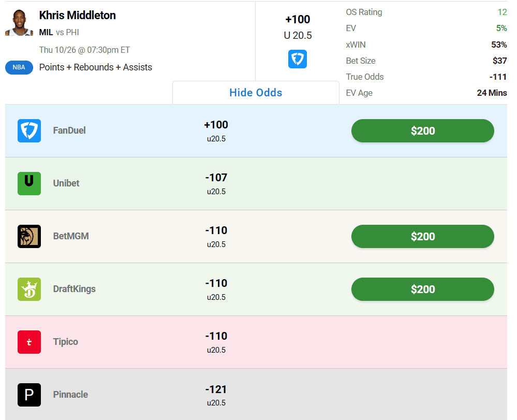Click Khris Middleton's player photo
Image resolution: width=517 pixels, height=420 pixels.
[19, 23]
